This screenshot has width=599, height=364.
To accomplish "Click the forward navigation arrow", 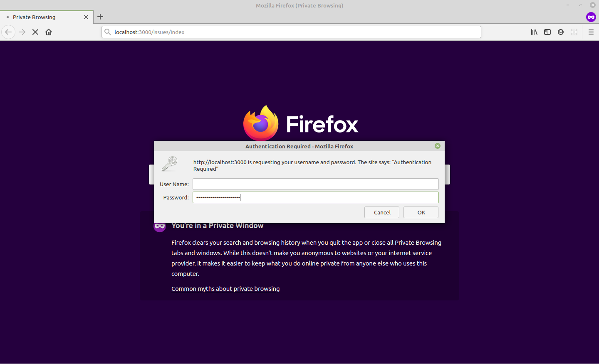I will 22,32.
